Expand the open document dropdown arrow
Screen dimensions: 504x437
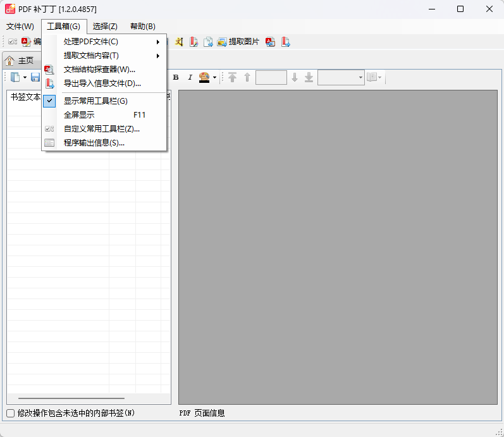pos(25,77)
